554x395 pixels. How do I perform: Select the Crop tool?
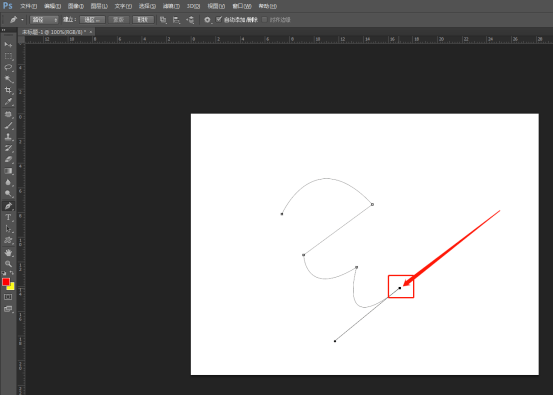[8, 90]
